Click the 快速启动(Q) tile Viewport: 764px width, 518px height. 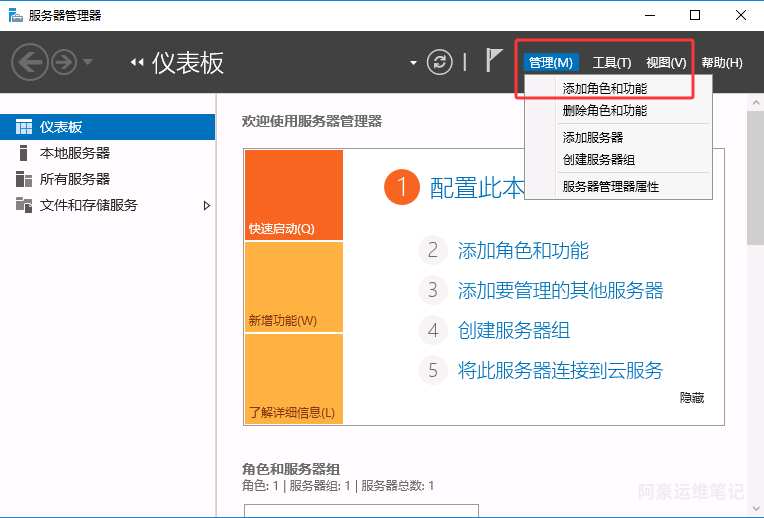click(x=294, y=195)
